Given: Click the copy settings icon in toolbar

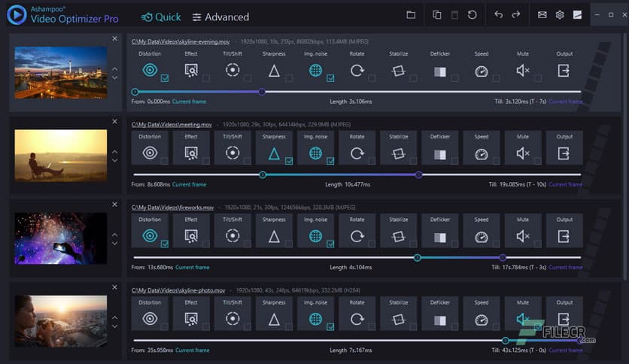Looking at the screenshot, I should coord(437,15).
